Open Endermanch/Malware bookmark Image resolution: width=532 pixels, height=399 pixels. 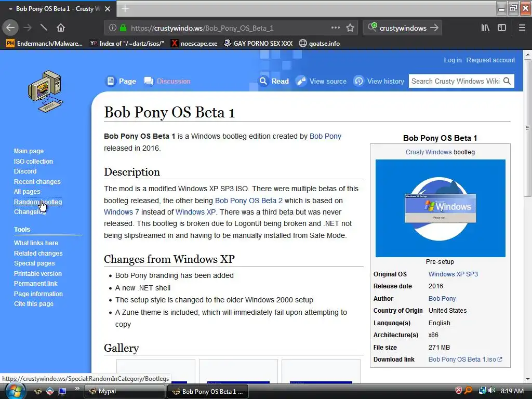(x=45, y=44)
